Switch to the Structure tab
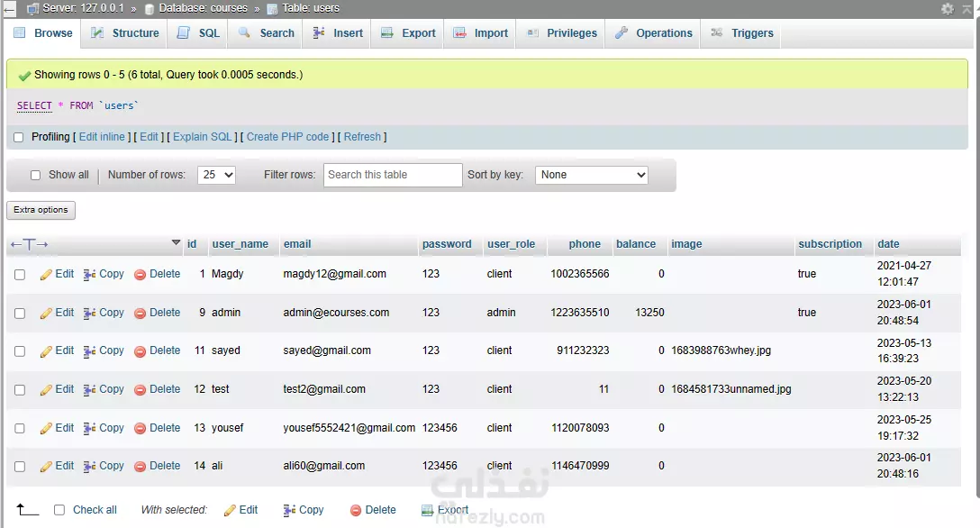 [x=124, y=33]
